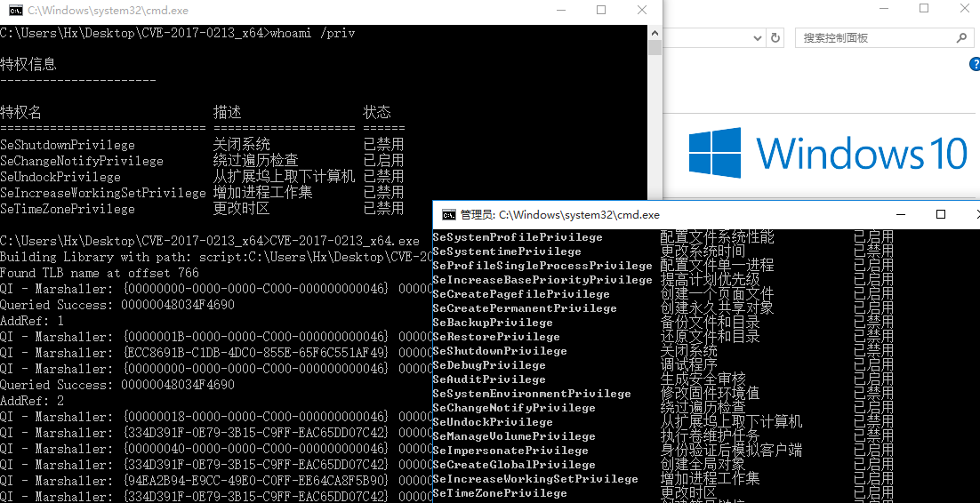
Task: Click the 修改固件环境值 description
Action: (x=710, y=393)
